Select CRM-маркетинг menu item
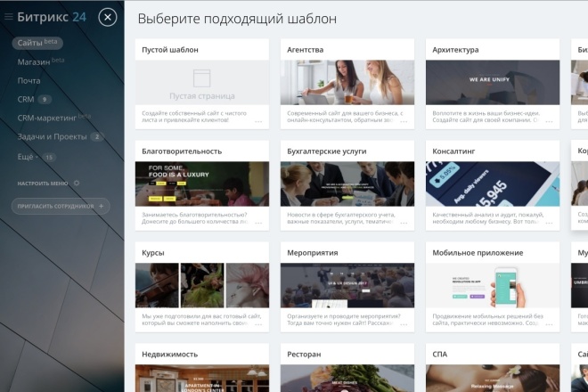 coord(47,118)
